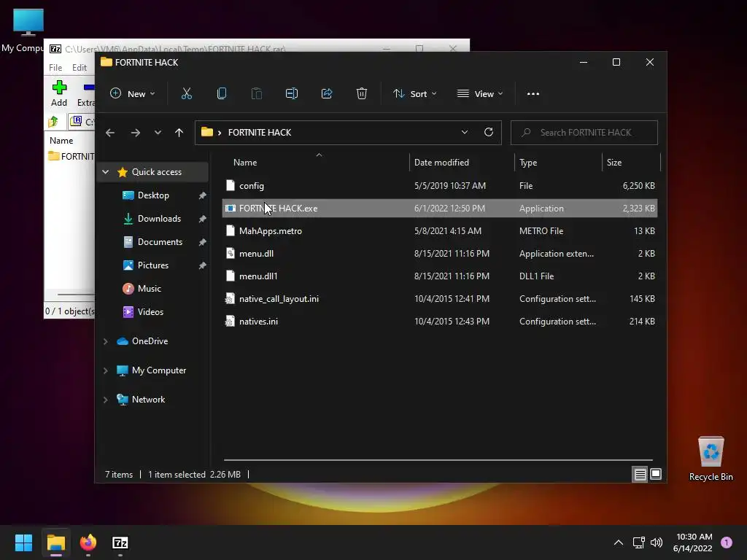Go forward with the right arrow
Screen dimensions: 747x560
click(x=136, y=133)
